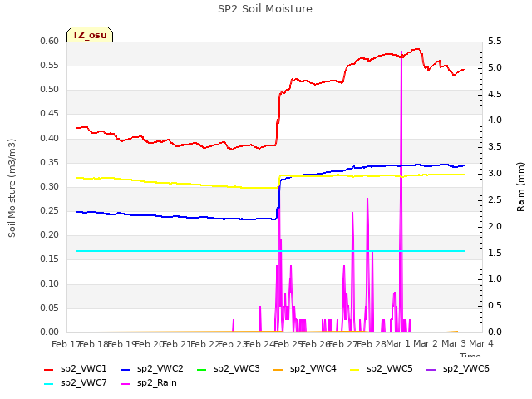Click the 1.5 right axis tick label
Viewport: 532px width, 399px height.
[x=495, y=253]
